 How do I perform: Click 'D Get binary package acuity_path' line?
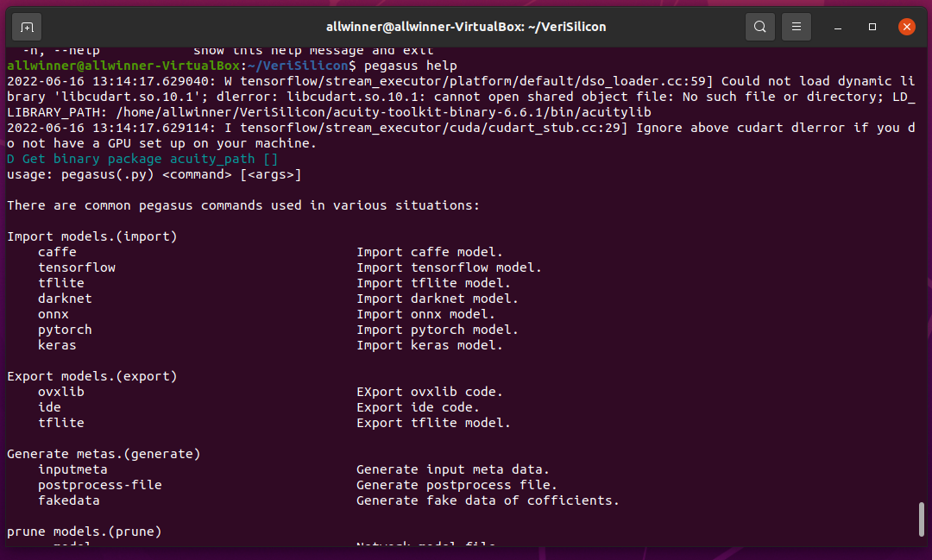pyautogui.click(x=142, y=160)
